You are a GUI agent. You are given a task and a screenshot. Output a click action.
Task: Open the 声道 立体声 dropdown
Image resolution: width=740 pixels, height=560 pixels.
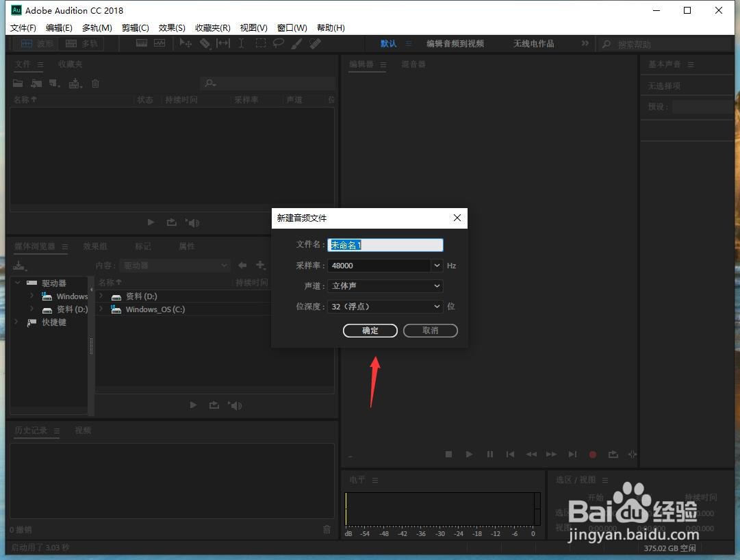(385, 286)
